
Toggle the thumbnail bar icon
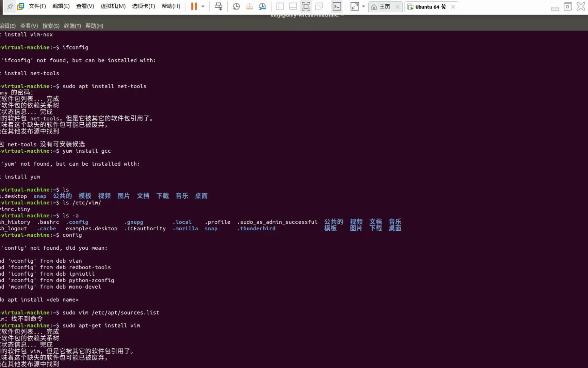click(x=293, y=6)
